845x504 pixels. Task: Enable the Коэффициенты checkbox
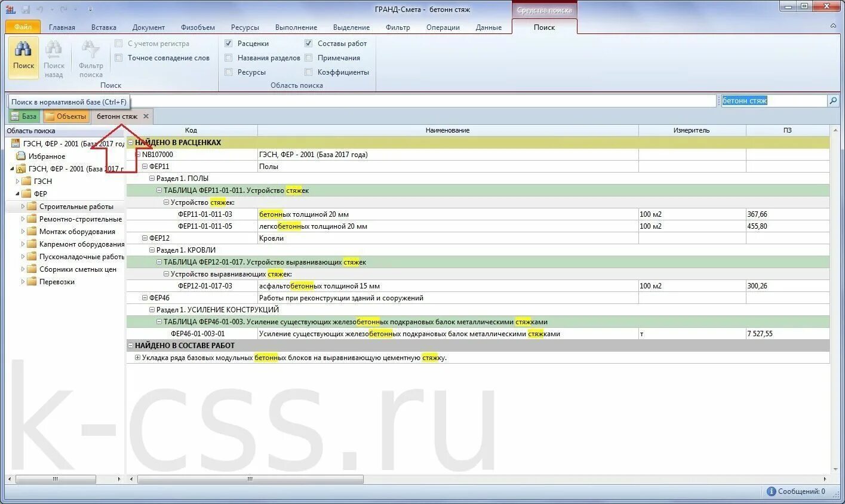[x=309, y=72]
